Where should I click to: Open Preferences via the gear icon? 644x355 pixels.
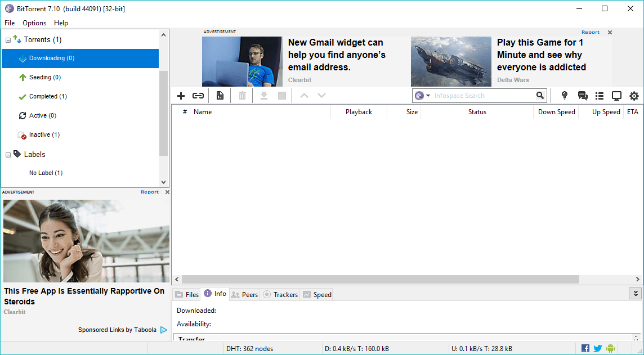coord(634,96)
